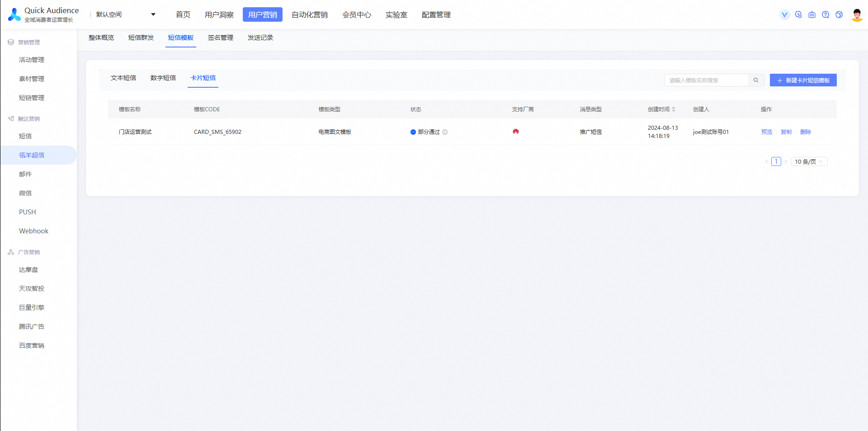The height and width of the screenshot is (431, 868).
Task: Open the 默认空间 workspace dropdown
Action: (126, 14)
